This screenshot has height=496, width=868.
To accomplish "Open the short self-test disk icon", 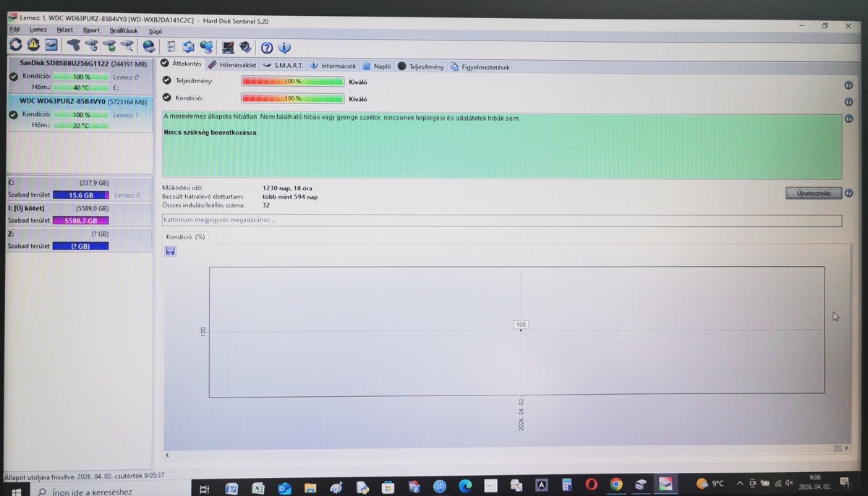I will click(74, 46).
